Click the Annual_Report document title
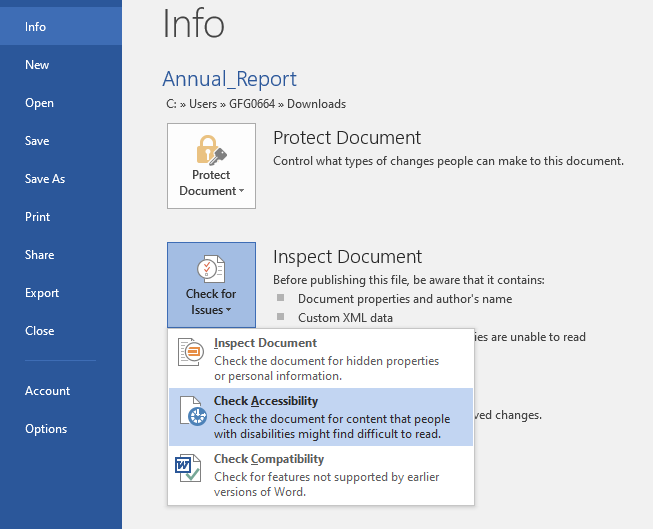Viewport: 653px width, 529px height. pos(229,79)
